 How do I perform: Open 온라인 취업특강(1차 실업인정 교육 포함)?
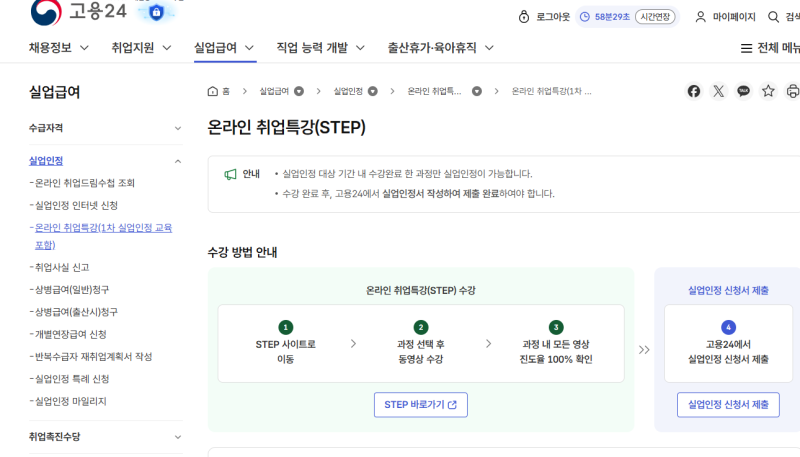[x=104, y=236]
